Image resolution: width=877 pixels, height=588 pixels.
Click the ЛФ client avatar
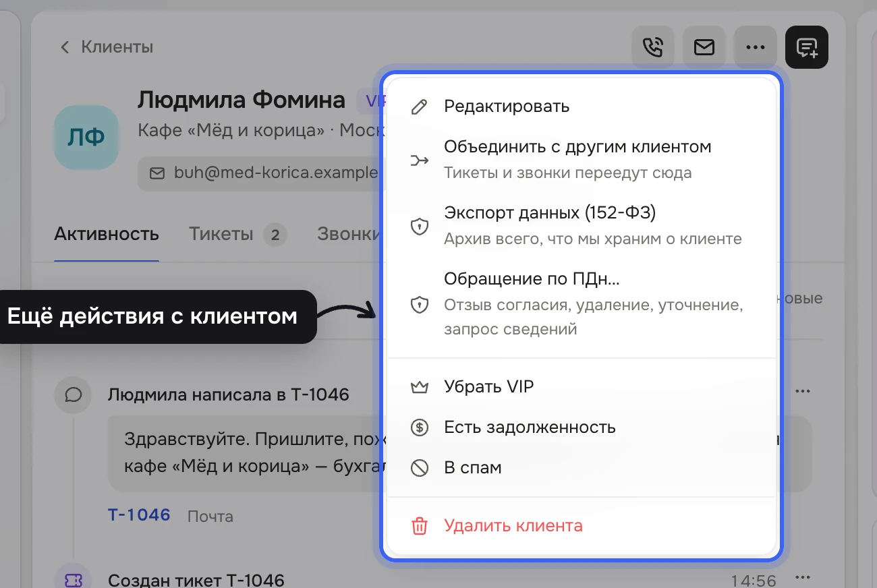[86, 138]
